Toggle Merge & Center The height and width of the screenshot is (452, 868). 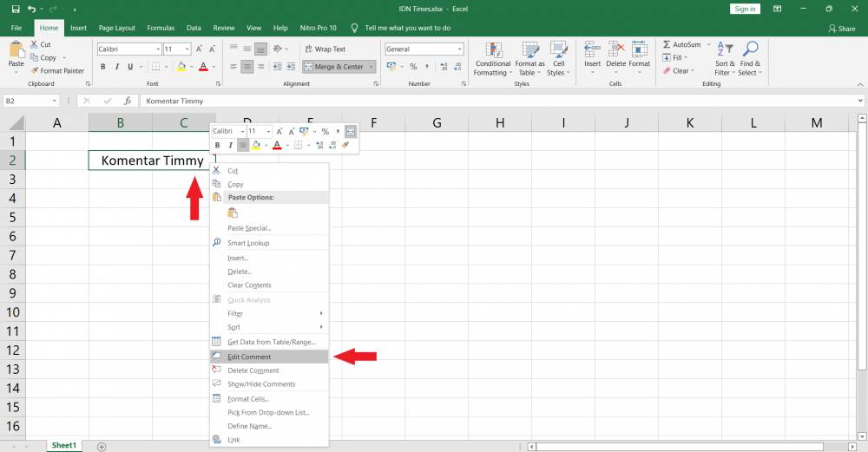click(334, 67)
